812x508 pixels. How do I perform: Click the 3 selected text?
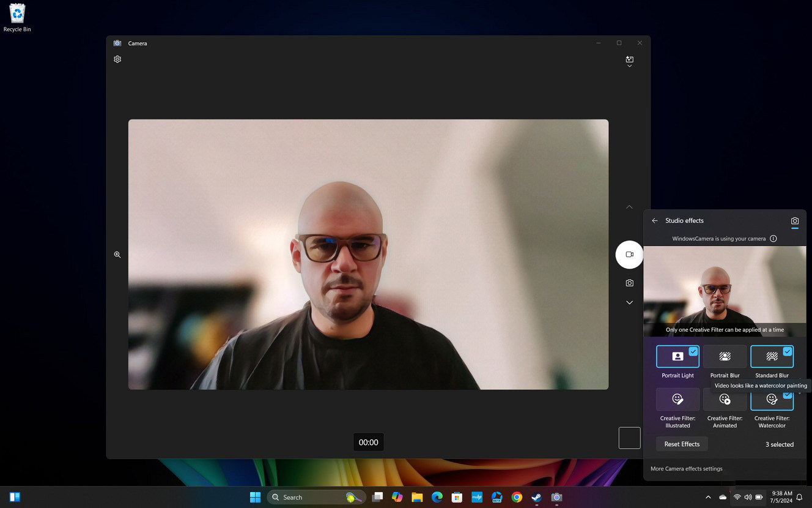point(780,444)
